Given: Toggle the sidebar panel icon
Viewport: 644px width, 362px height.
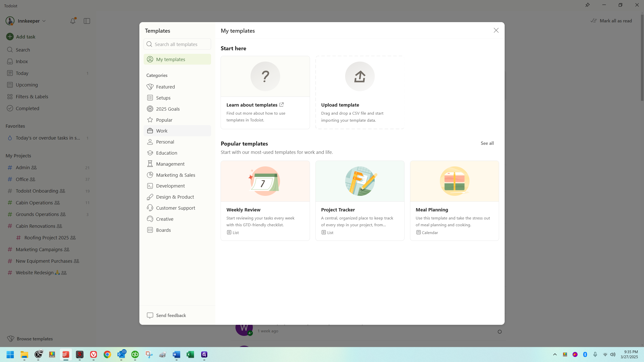Looking at the screenshot, I should tap(87, 21).
